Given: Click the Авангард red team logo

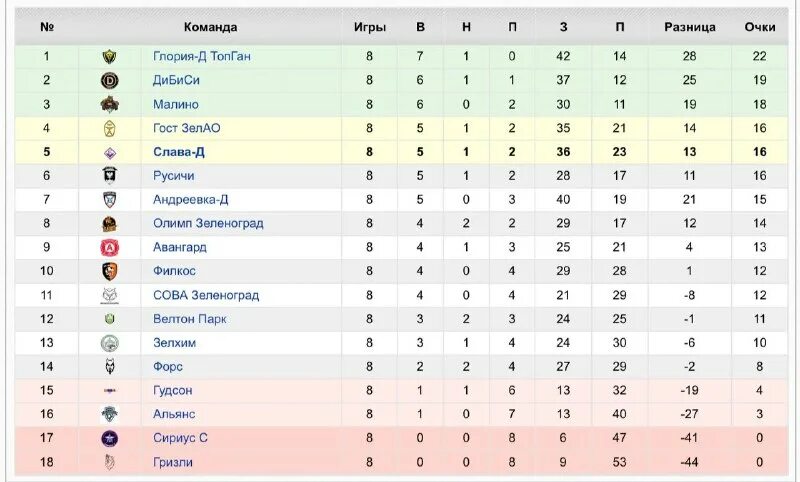Looking at the screenshot, I should (x=109, y=247).
